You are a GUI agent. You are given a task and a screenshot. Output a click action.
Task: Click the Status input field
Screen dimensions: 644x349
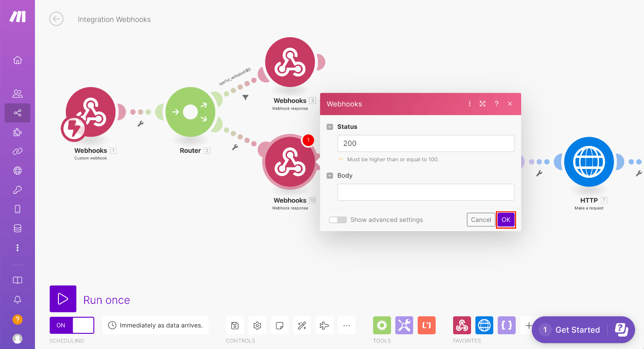pyautogui.click(x=425, y=143)
